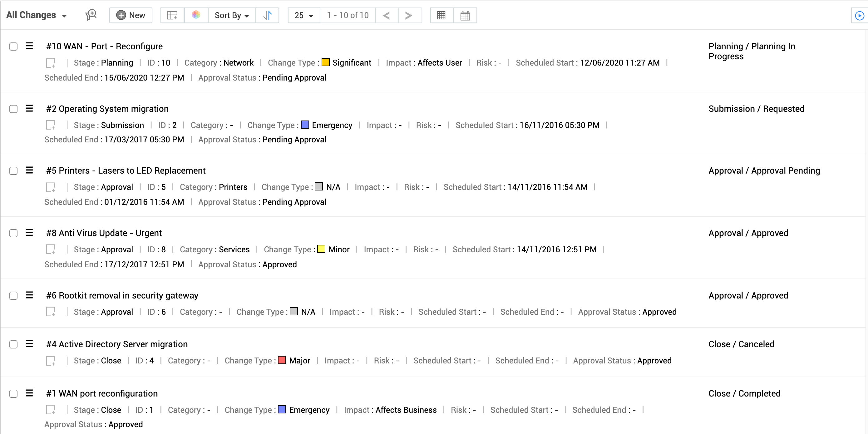Add note icon for #6 Rootkit removal
The width and height of the screenshot is (868, 434).
click(51, 312)
